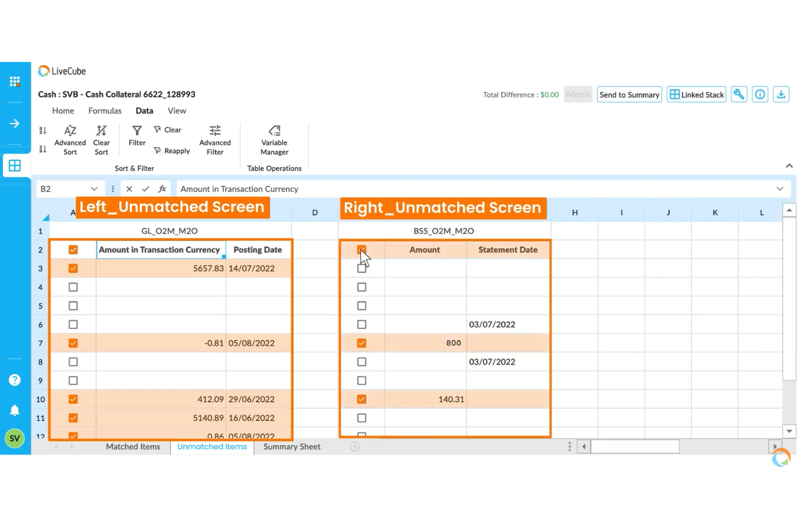This screenshot has width=798, height=532.
Task: Click the horizontal scrollbar thumb
Action: tap(635, 446)
